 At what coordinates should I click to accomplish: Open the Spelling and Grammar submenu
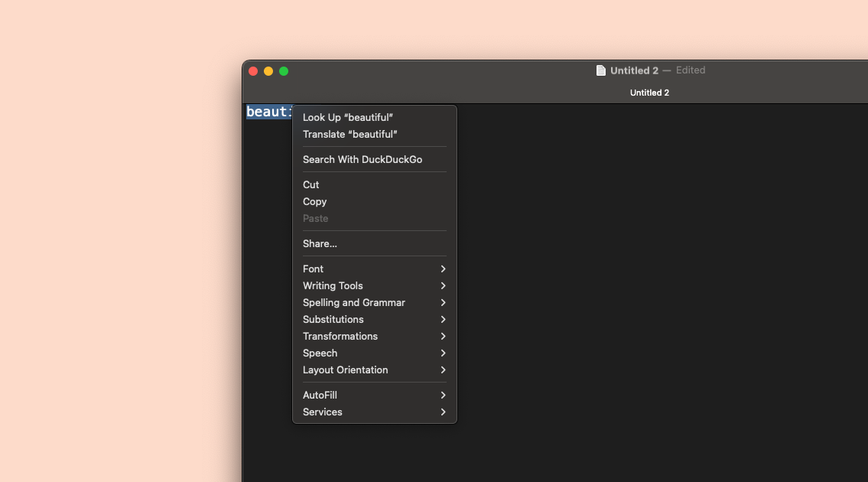tap(374, 302)
